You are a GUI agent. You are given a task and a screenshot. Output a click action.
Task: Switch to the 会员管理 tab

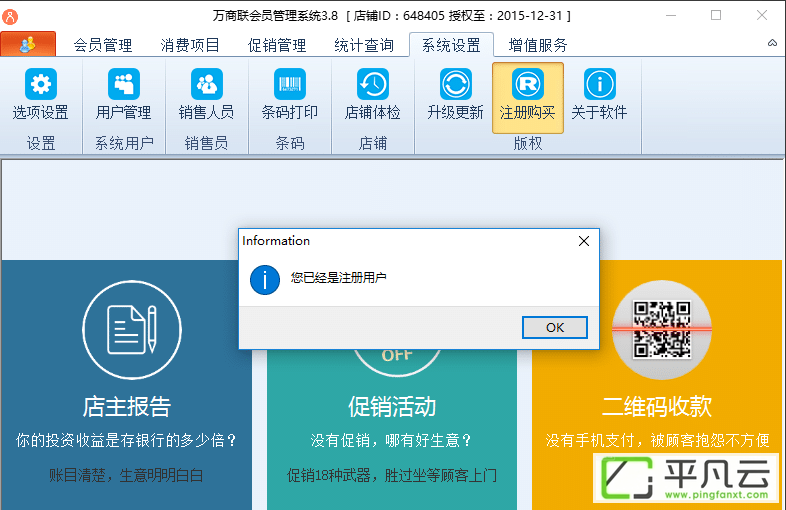click(x=103, y=45)
